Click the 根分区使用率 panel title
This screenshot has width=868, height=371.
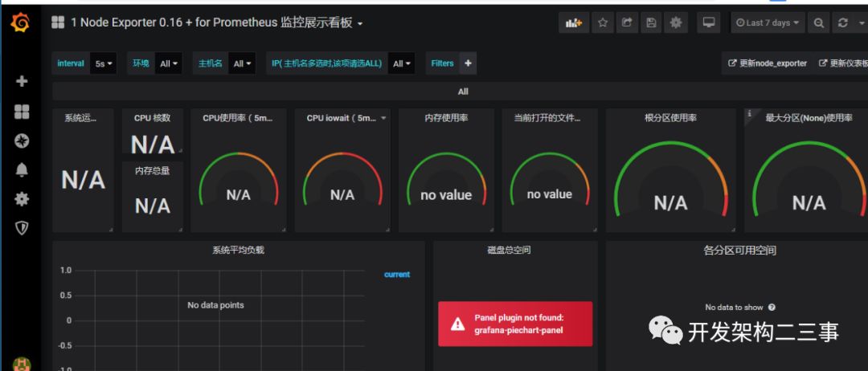point(670,118)
